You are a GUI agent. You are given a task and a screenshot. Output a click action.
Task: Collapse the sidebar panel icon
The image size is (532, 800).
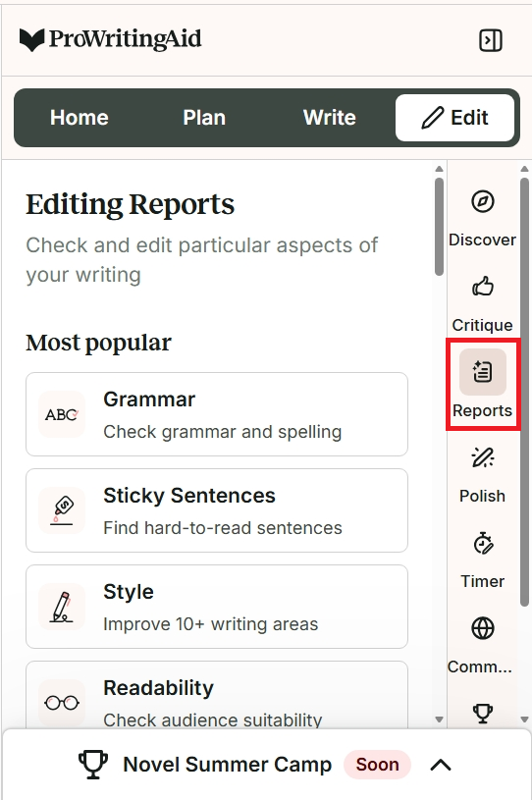[491, 40]
